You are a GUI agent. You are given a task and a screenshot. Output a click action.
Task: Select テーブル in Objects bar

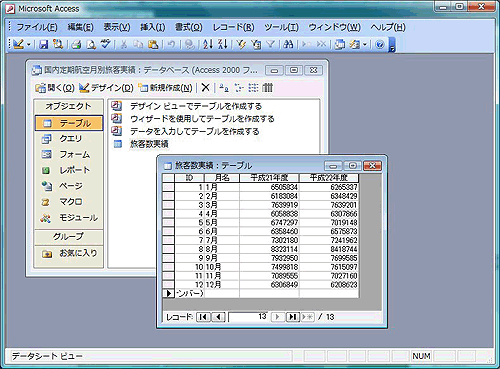[x=69, y=123]
